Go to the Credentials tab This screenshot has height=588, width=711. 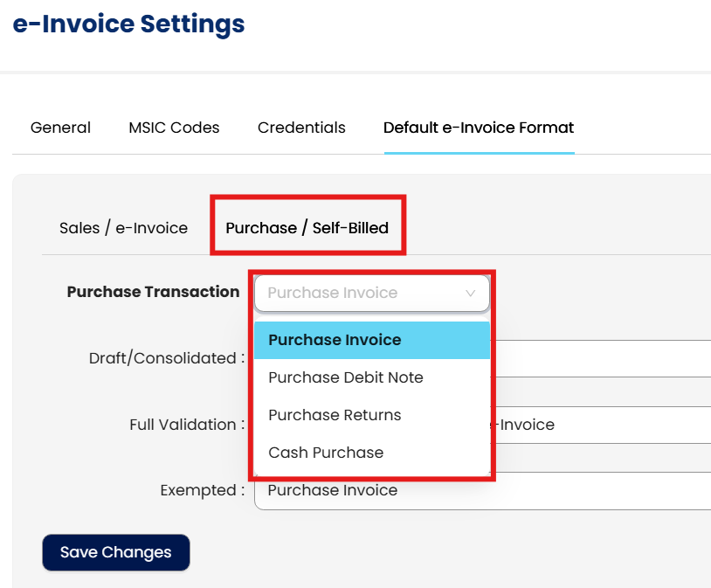point(301,128)
